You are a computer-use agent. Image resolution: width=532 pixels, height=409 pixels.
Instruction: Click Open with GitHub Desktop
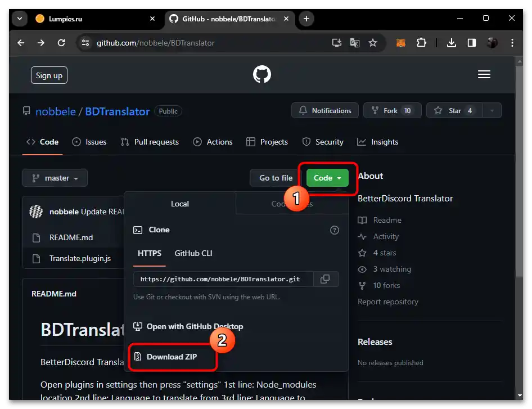(x=188, y=326)
